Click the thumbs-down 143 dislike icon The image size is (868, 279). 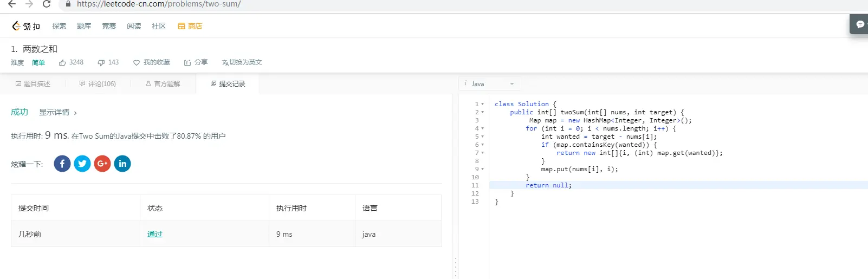[x=101, y=63]
